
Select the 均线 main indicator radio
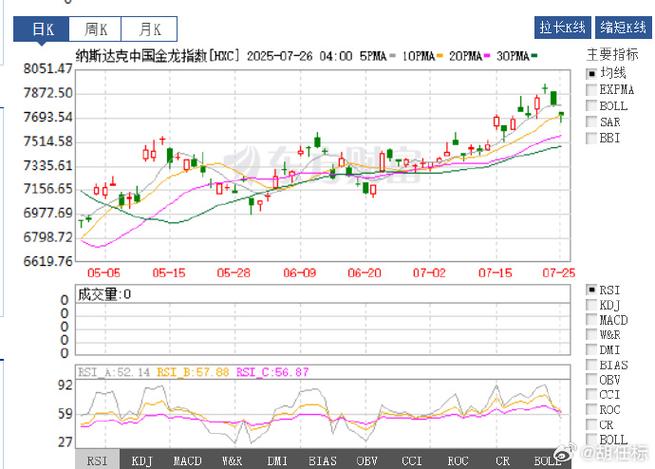coord(591,74)
